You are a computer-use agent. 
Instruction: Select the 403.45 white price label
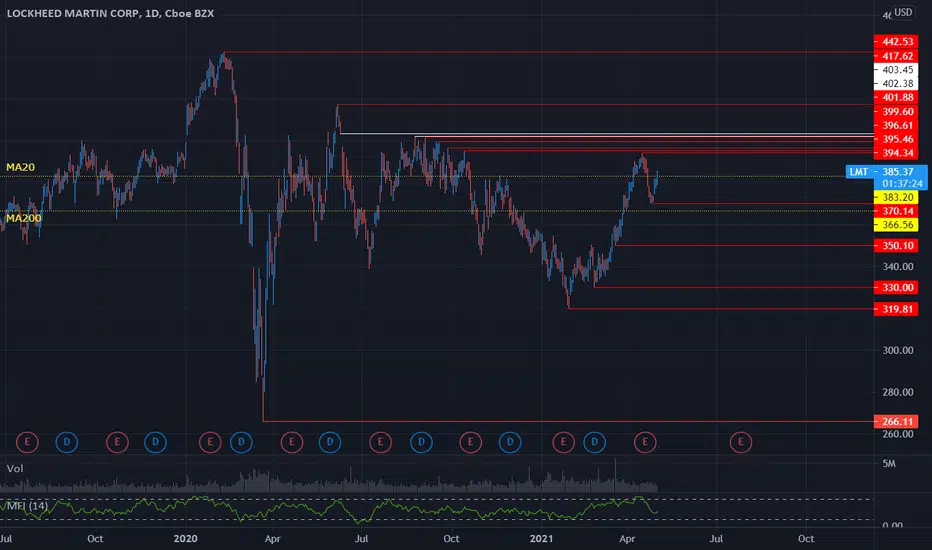(x=896, y=70)
